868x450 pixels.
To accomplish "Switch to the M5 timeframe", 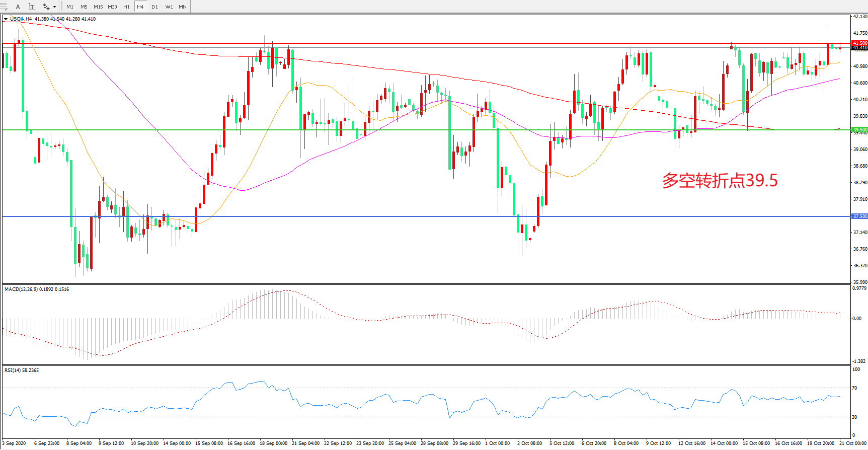I will click(x=84, y=7).
